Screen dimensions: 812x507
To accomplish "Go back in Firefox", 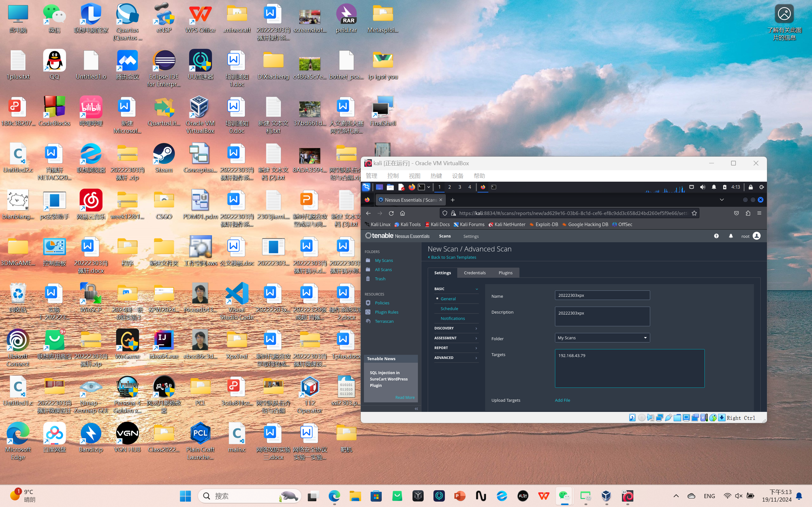I will (x=368, y=213).
